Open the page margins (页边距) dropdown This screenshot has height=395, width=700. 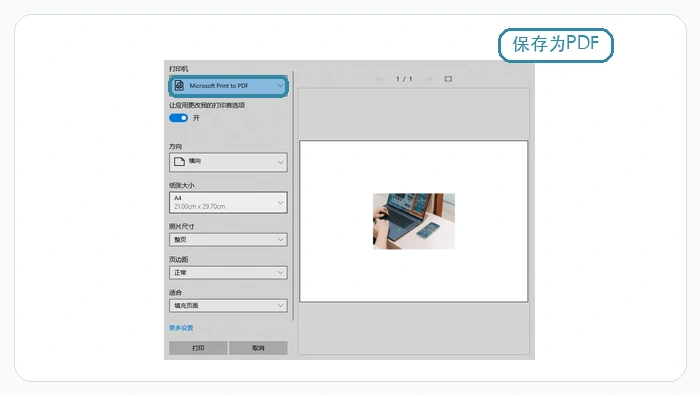pyautogui.click(x=228, y=273)
